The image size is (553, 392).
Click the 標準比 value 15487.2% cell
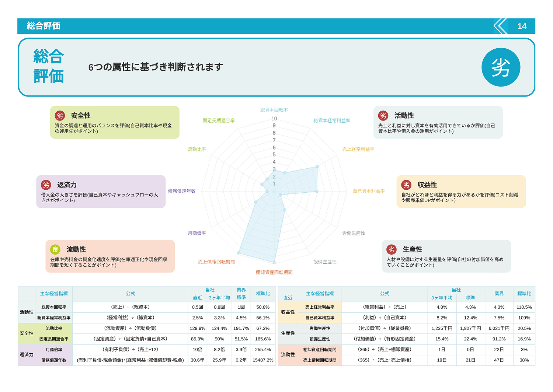point(262,360)
